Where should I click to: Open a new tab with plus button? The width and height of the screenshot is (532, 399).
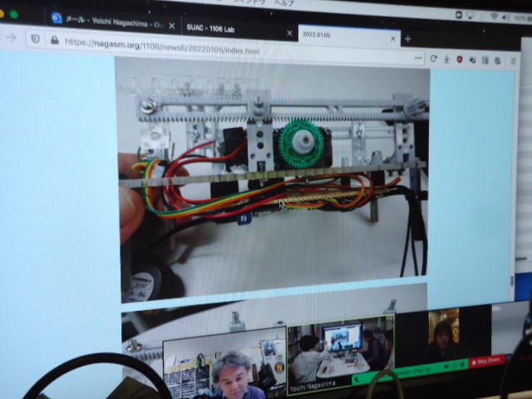pos(408,39)
